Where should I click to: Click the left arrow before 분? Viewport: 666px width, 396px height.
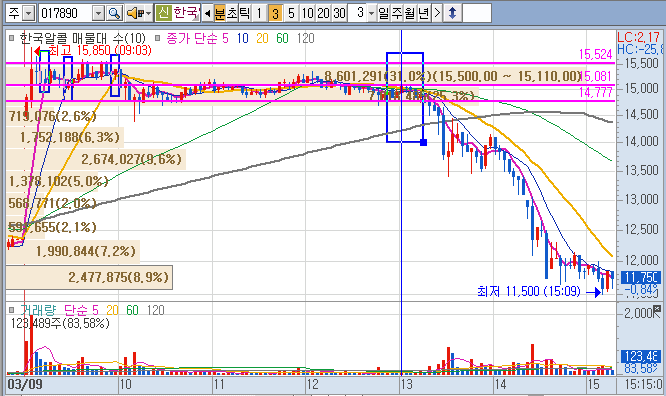207,14
